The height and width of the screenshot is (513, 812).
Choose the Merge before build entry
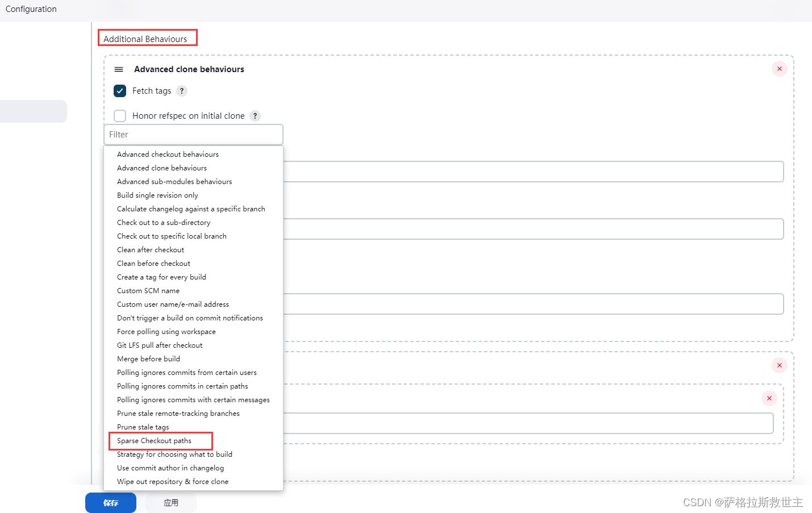pyautogui.click(x=148, y=358)
